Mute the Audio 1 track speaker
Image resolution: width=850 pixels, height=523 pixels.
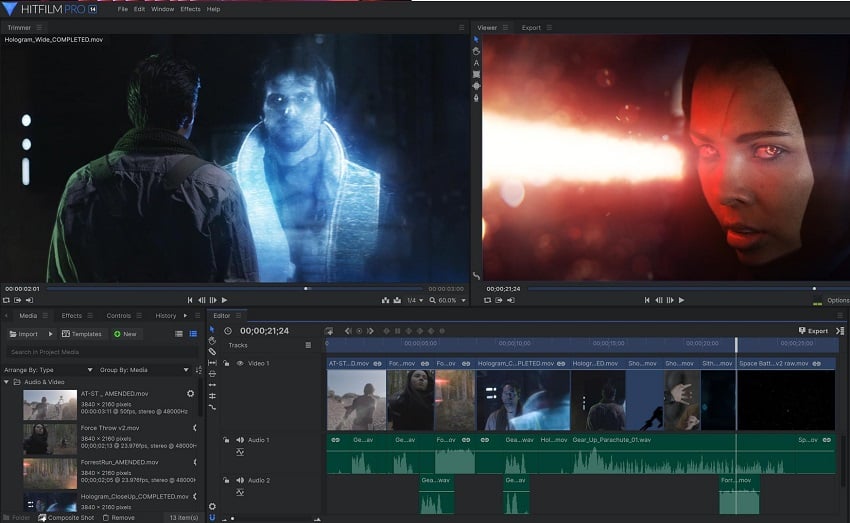240,440
